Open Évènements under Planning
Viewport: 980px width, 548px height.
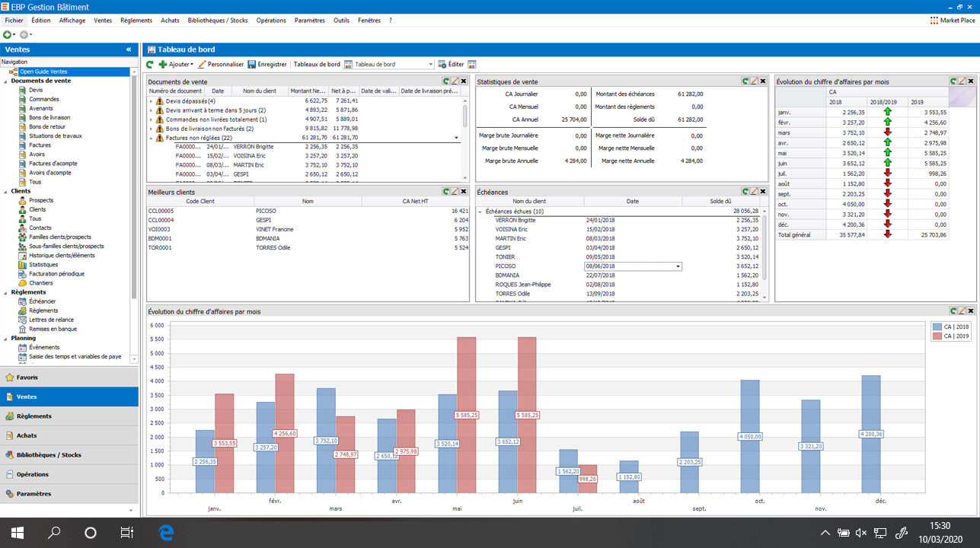(x=43, y=347)
